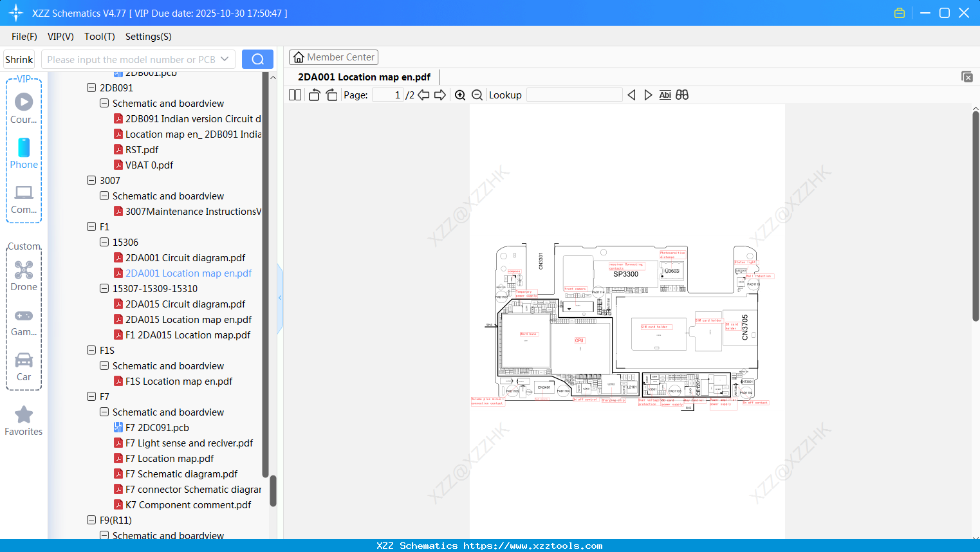The width and height of the screenshot is (980, 552).
Task: Open the Member Center
Action: (333, 57)
